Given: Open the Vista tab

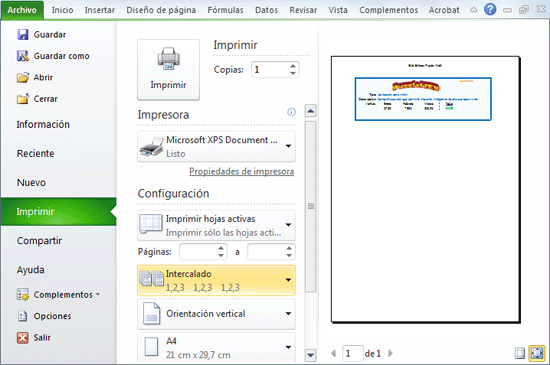Looking at the screenshot, I should pos(338,10).
